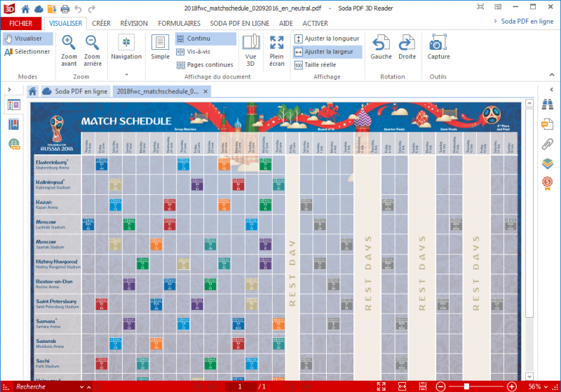
Task: Open the comments panel on right sidebar
Action: pos(548,124)
